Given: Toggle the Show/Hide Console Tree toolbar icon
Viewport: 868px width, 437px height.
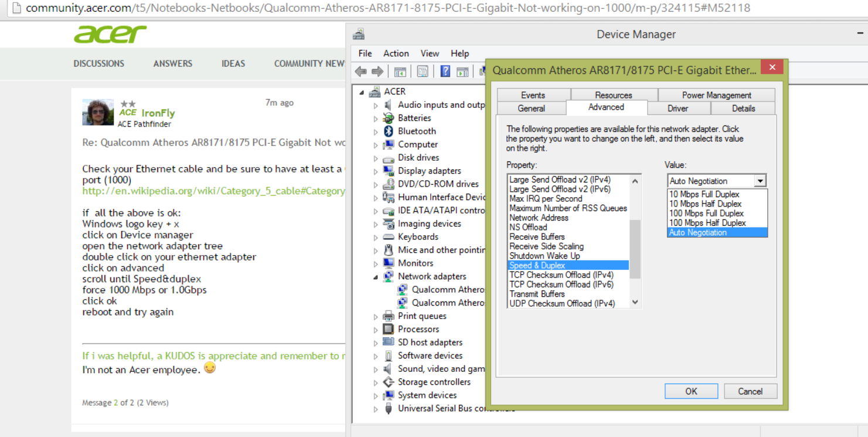Looking at the screenshot, I should tap(400, 72).
